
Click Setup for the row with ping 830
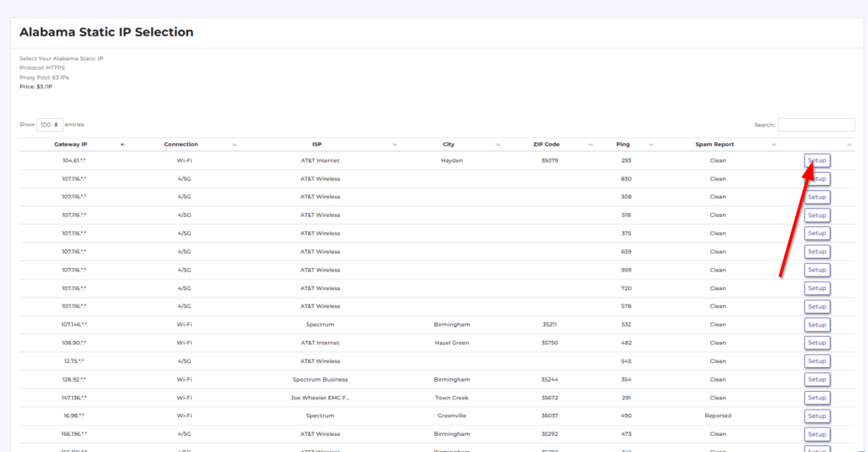(x=817, y=179)
